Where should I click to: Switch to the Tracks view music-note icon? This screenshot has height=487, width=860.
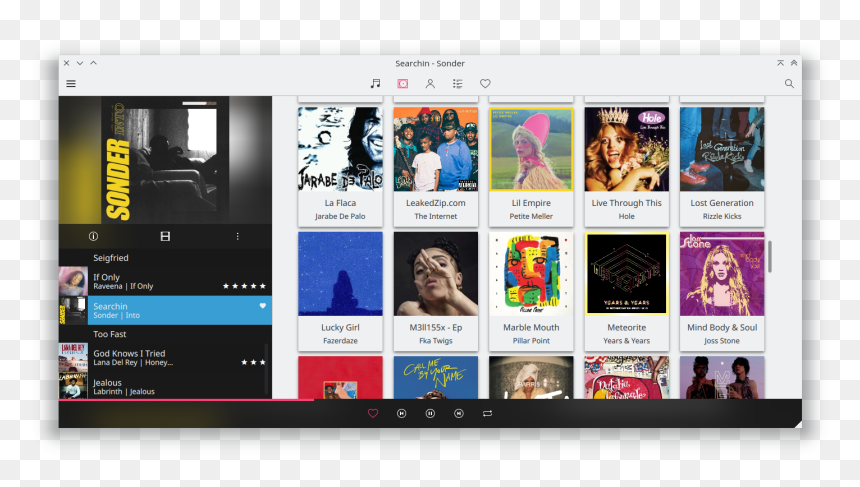(x=375, y=83)
